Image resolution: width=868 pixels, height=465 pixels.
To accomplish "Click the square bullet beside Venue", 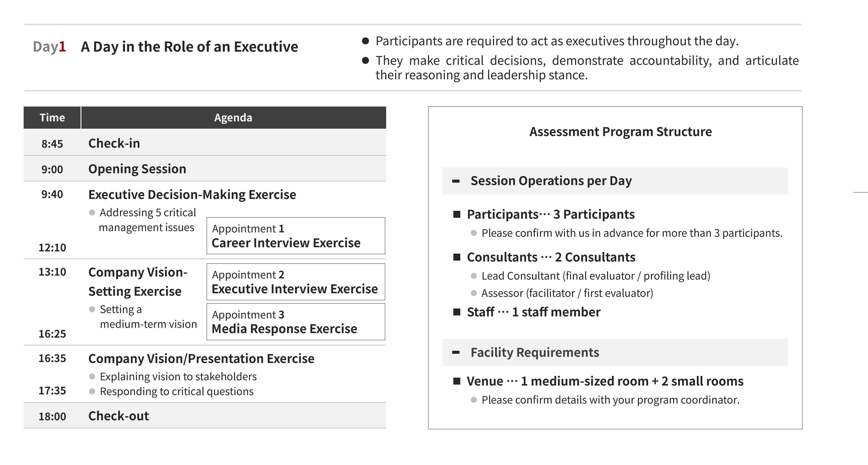I will (457, 381).
